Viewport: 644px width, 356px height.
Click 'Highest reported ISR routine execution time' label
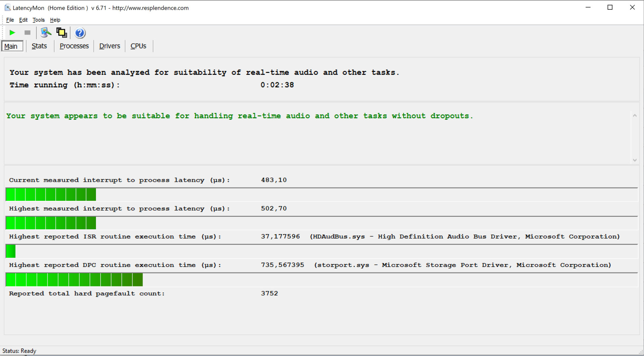(x=115, y=236)
